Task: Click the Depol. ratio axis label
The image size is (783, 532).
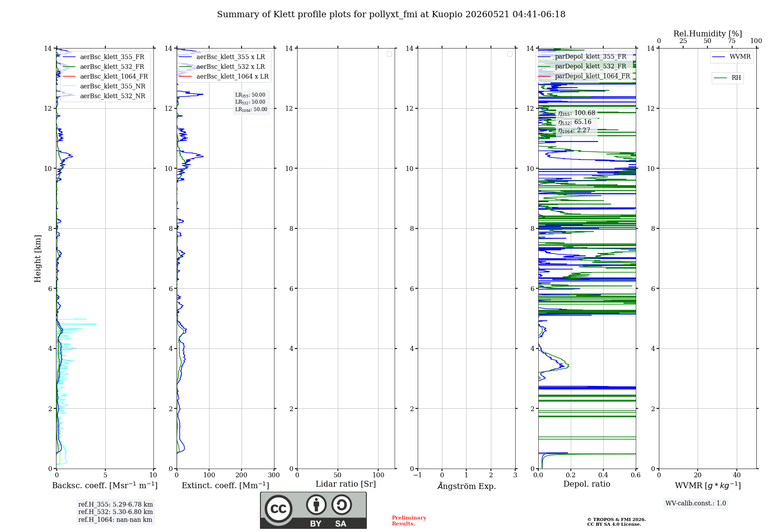Action: point(587,484)
